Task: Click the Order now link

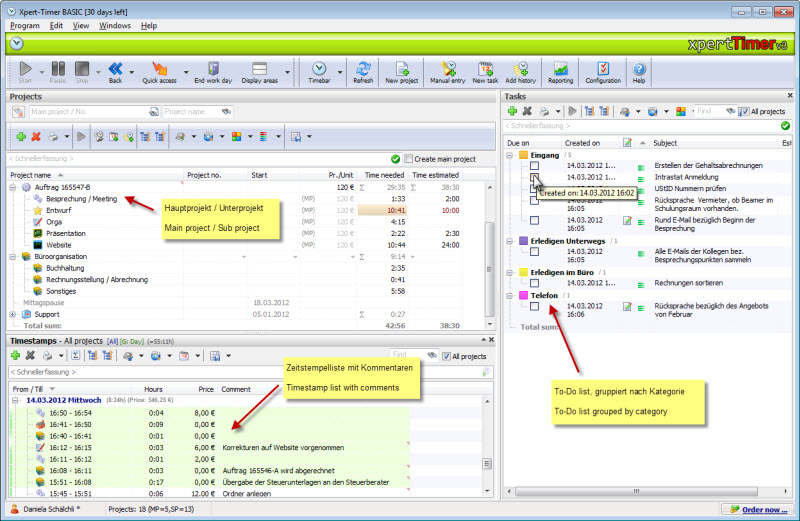Action: click(764, 509)
